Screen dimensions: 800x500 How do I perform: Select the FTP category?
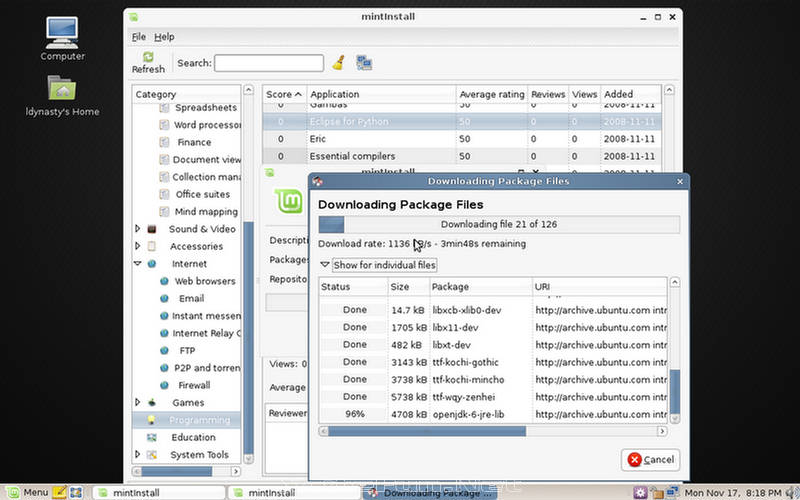pos(187,351)
